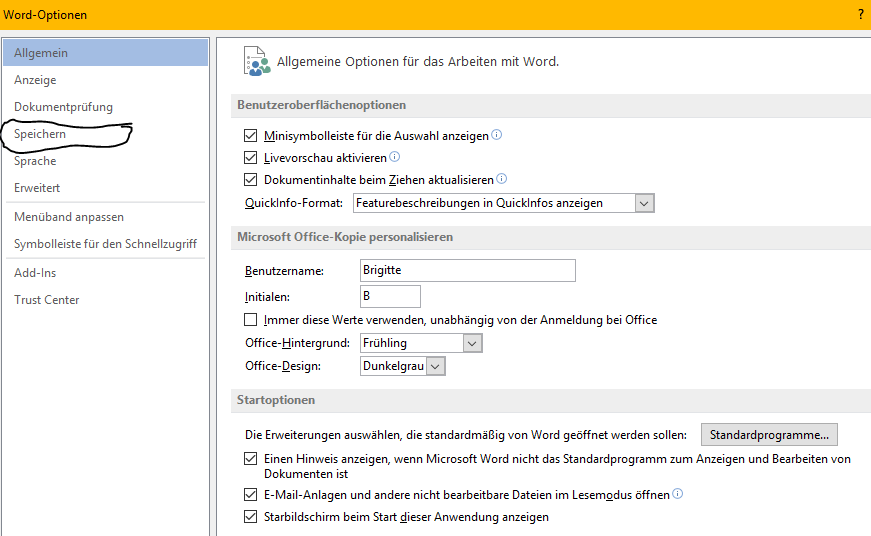The image size is (871, 536).
Task: Enable Immer diese Werte verwenden checkbox
Action: [251, 320]
